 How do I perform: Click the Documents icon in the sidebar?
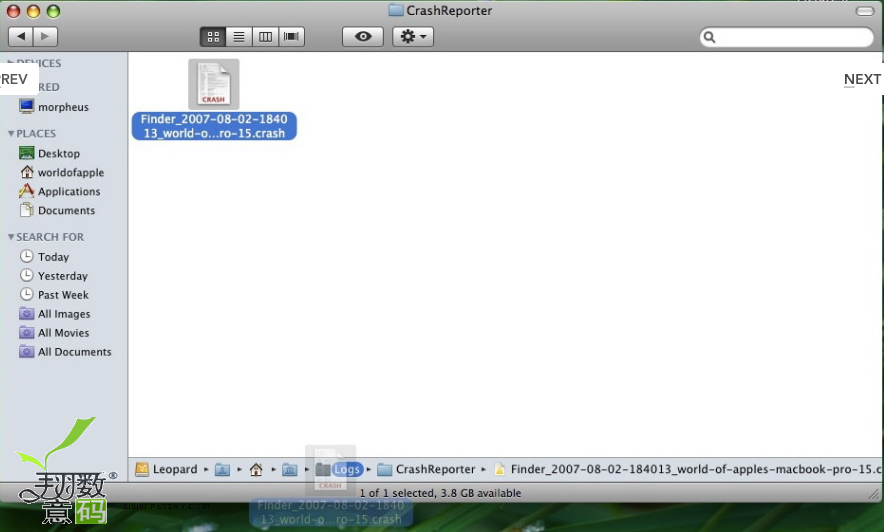coord(26,210)
